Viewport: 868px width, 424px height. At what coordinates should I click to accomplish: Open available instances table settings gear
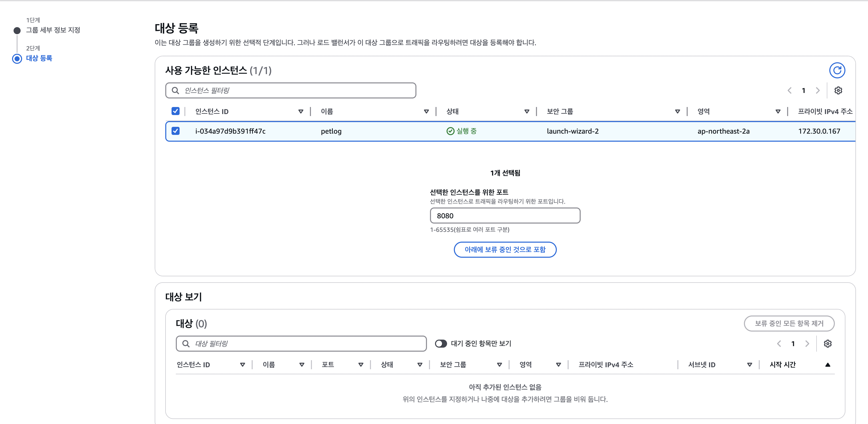[838, 90]
